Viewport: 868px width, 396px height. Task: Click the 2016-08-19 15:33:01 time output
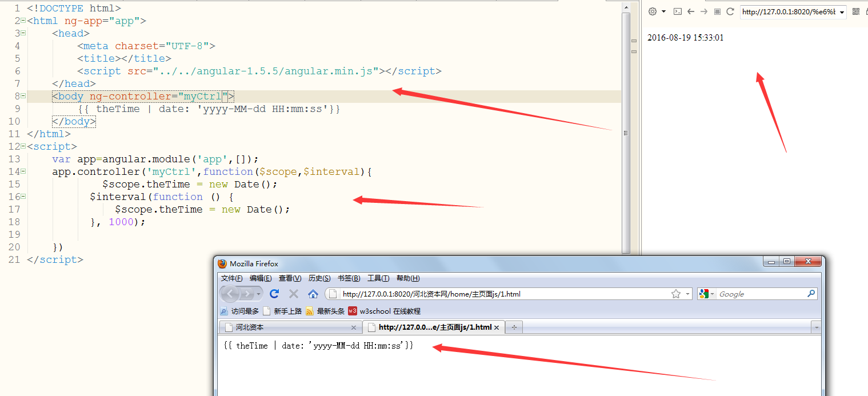pyautogui.click(x=685, y=38)
